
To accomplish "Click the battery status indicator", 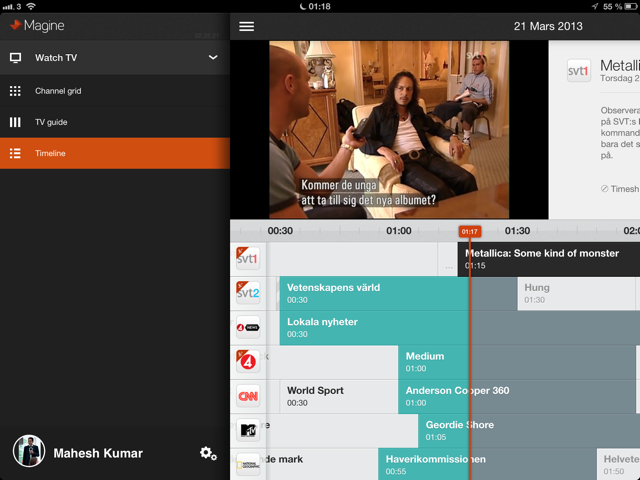I will click(631, 6).
